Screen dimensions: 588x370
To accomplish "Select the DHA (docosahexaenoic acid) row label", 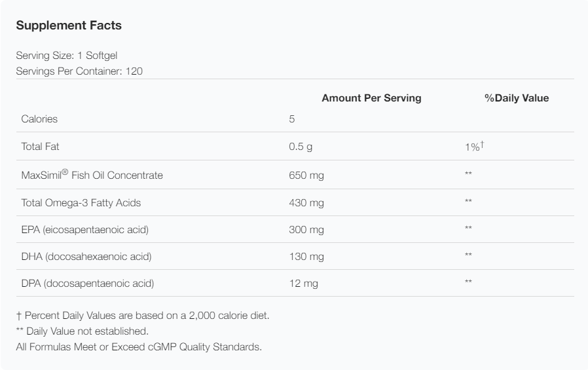I will point(86,257).
